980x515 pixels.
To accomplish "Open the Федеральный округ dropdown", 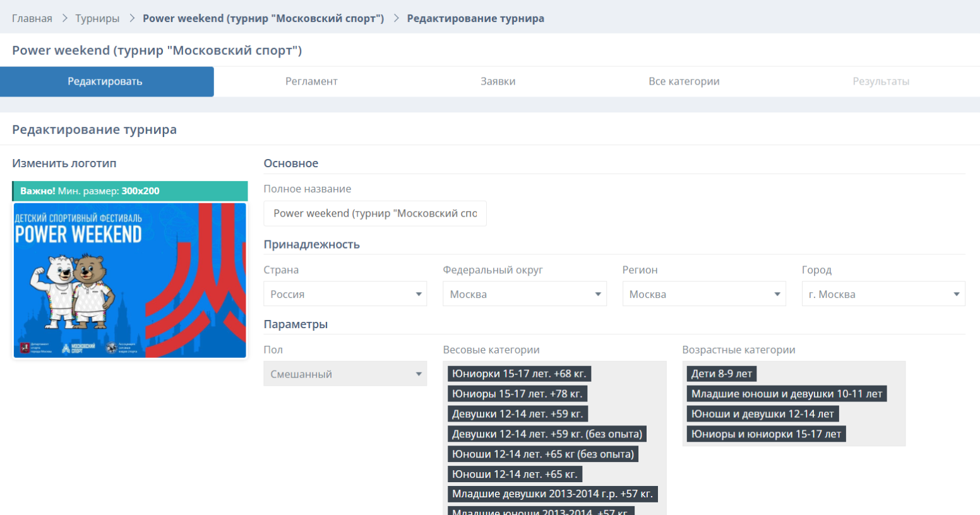I will pos(524,294).
